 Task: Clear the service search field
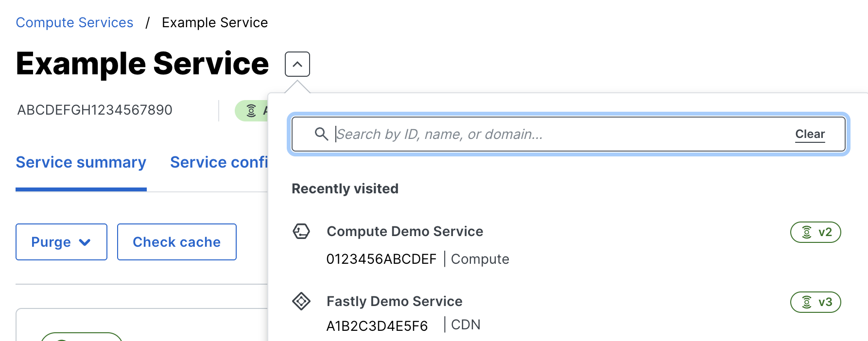[810, 134]
